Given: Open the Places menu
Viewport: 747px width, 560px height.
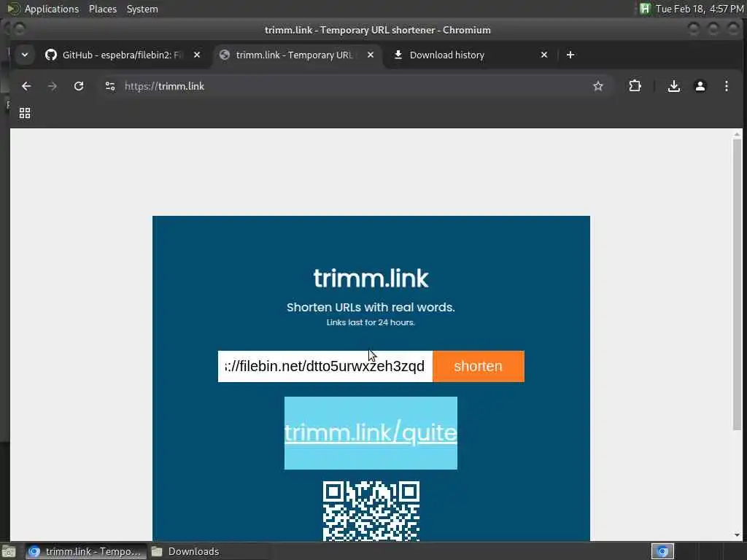Looking at the screenshot, I should (x=102, y=9).
